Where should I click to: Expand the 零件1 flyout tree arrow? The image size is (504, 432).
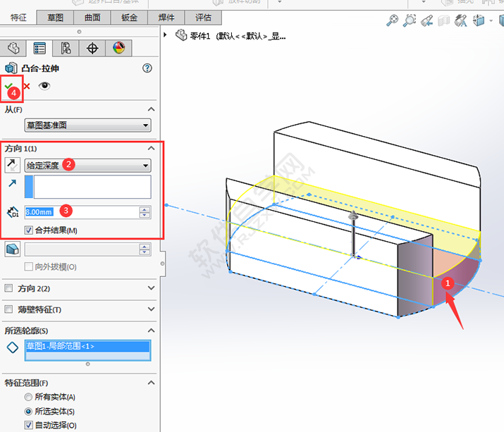(165, 35)
